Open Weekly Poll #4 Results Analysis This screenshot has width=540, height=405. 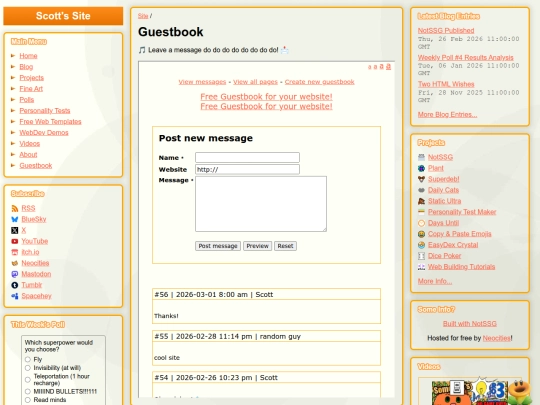(x=466, y=58)
